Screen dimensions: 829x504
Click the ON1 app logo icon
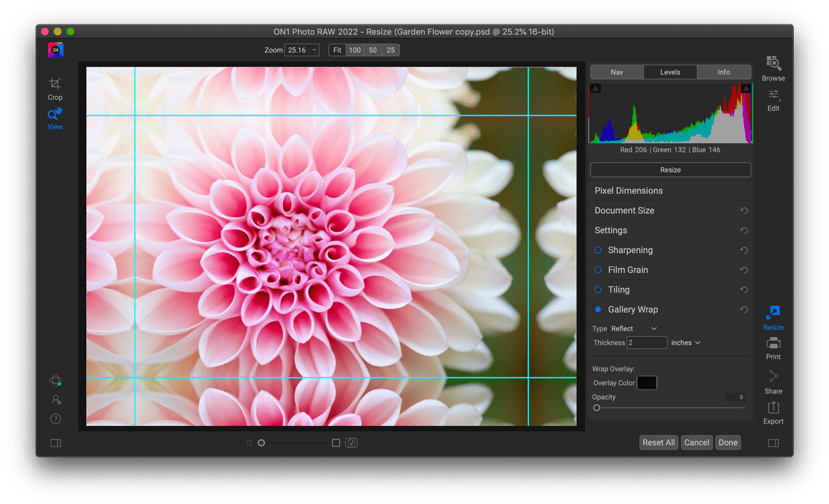click(56, 50)
